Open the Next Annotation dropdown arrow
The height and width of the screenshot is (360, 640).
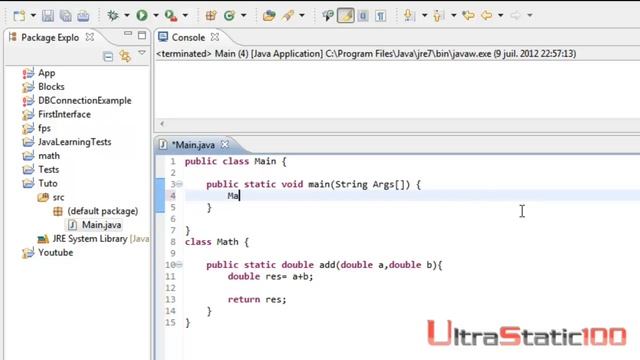(424, 16)
